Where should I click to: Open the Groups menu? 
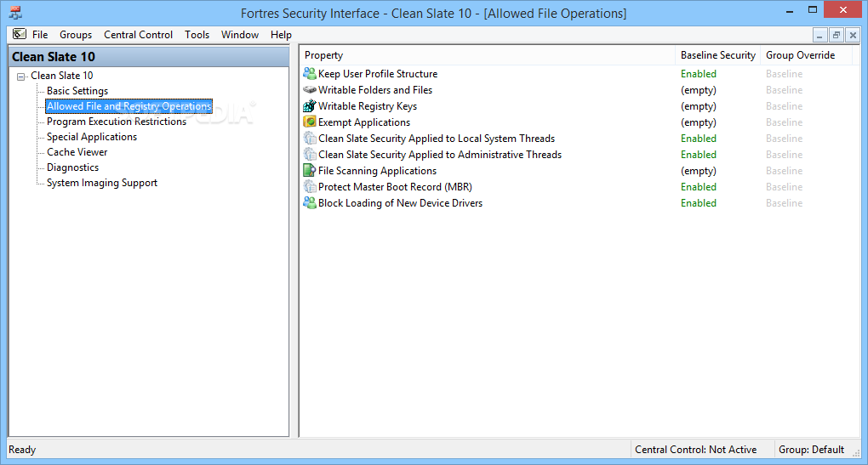click(76, 35)
